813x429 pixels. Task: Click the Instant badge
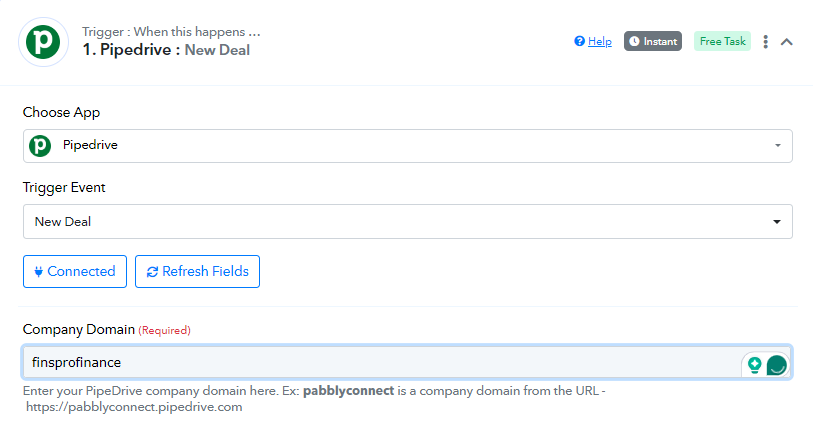click(x=653, y=41)
